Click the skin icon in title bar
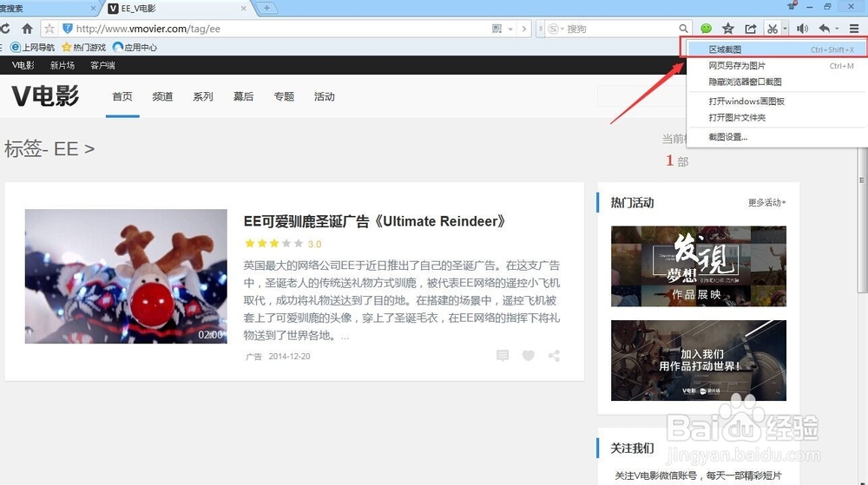868x485 pixels. [792, 6]
